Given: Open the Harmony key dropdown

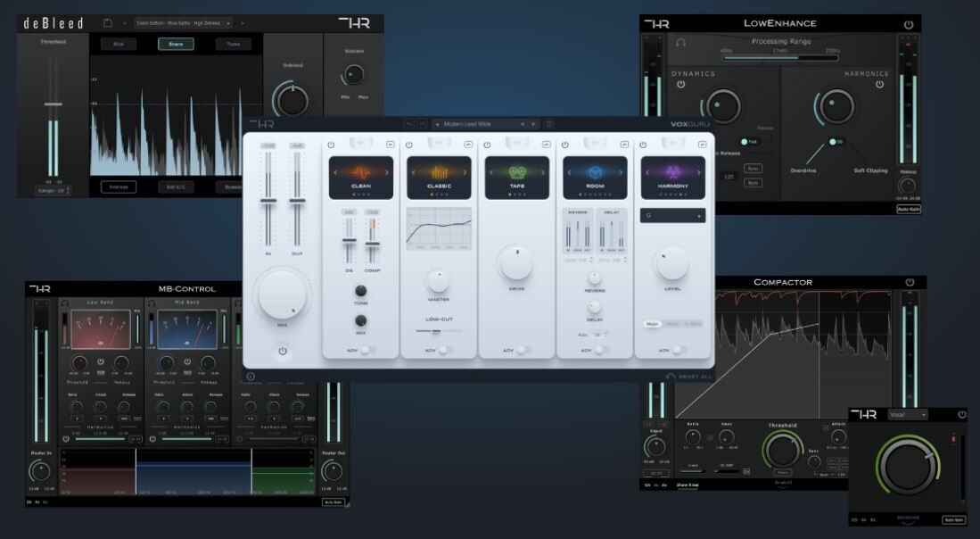Looking at the screenshot, I should (672, 215).
